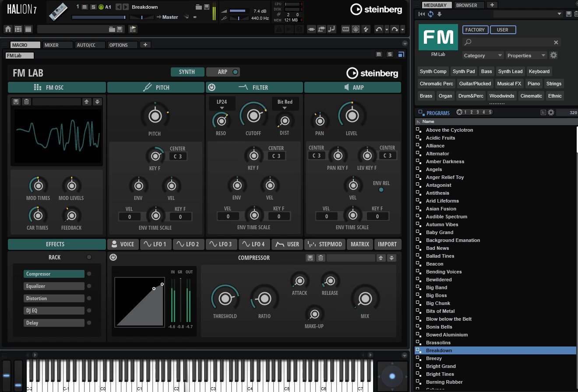Click the MIDI note icon in top toolbar
Image resolution: width=578 pixels, height=392 pixels.
click(331, 29)
